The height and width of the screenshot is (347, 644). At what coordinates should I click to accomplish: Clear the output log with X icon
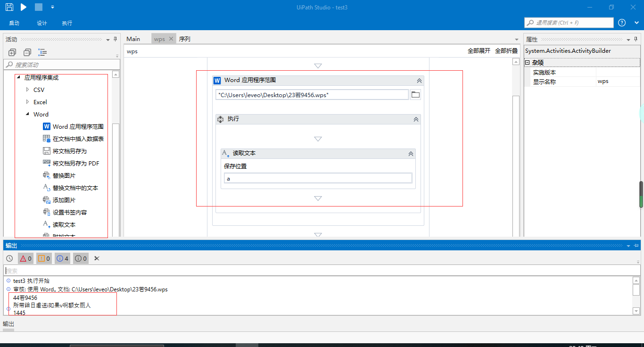97,258
